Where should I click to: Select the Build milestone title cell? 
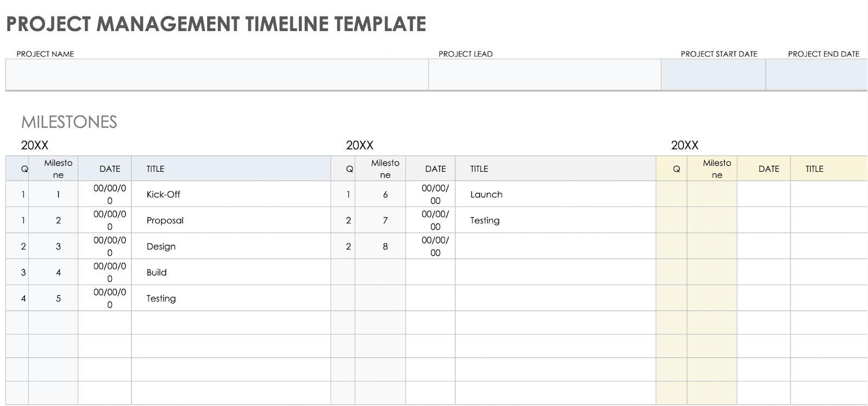pyautogui.click(x=231, y=272)
